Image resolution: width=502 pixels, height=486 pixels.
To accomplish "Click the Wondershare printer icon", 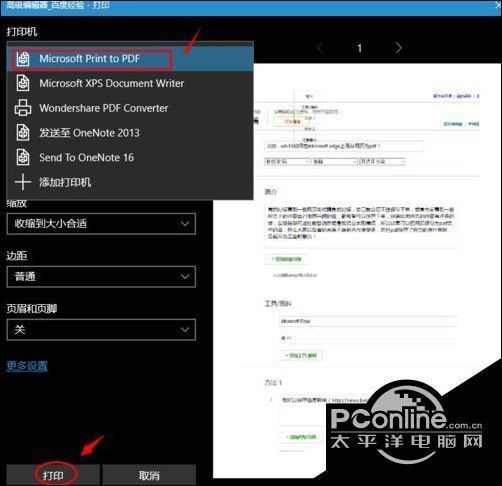I will [23, 108].
